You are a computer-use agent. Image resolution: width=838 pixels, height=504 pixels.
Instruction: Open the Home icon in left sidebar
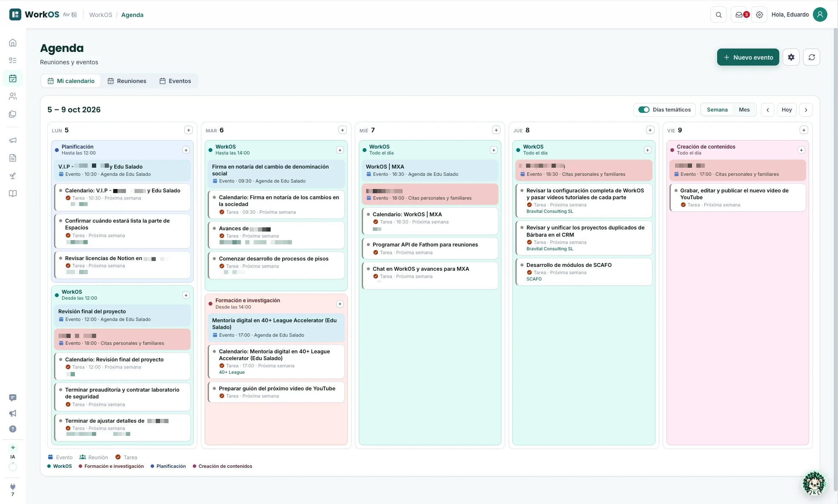(13, 43)
